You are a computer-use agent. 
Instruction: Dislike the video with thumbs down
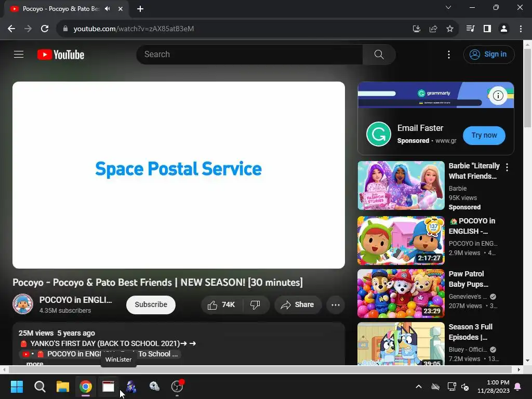pyautogui.click(x=256, y=304)
